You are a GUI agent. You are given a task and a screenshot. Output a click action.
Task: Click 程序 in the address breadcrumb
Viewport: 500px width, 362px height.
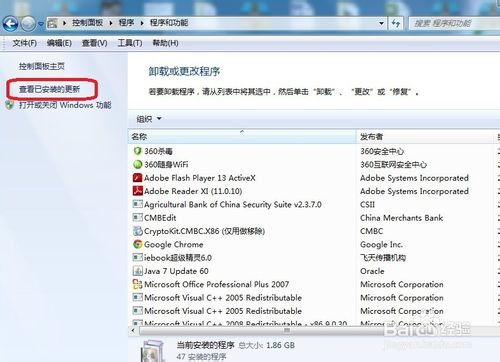[126, 23]
